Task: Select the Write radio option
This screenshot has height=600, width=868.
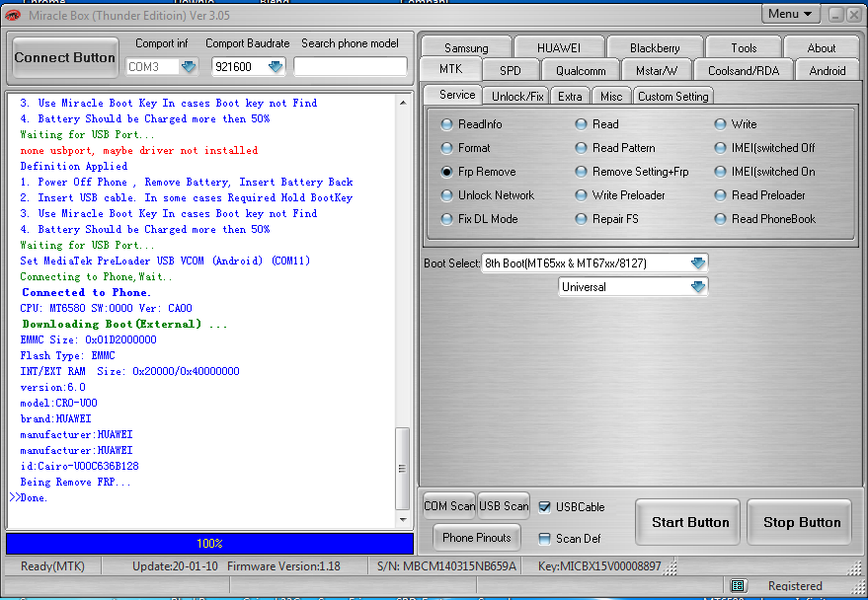Action: pos(720,124)
